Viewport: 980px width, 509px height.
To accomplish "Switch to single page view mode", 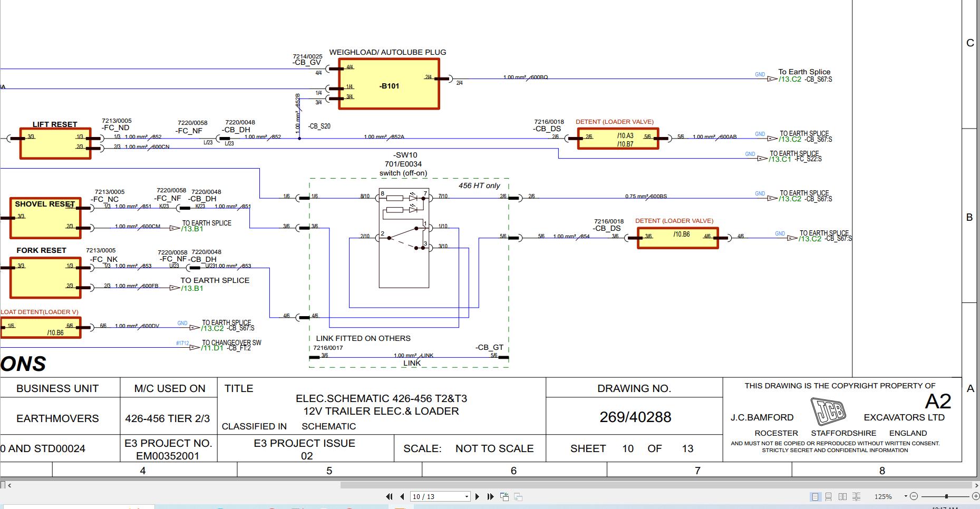I will pyautogui.click(x=815, y=496).
